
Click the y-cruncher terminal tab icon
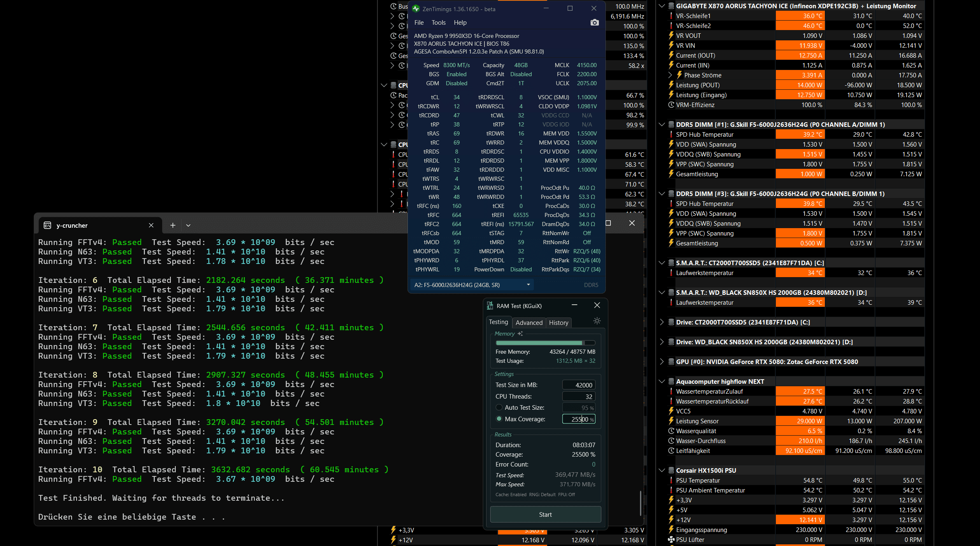tap(47, 225)
